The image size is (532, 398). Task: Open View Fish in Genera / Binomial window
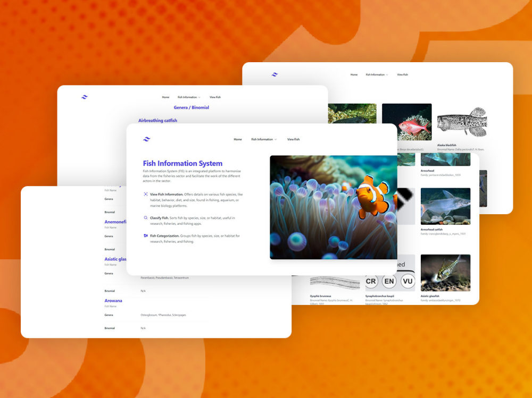click(x=215, y=97)
